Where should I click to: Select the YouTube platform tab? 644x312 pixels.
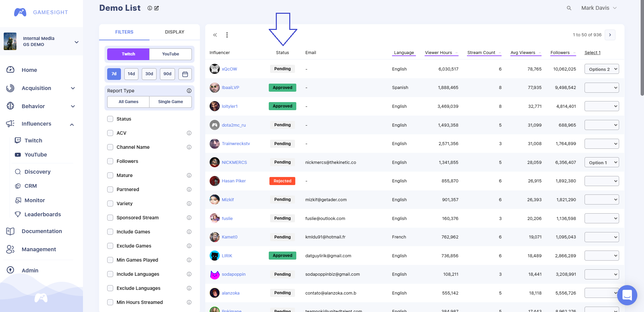[x=171, y=54]
